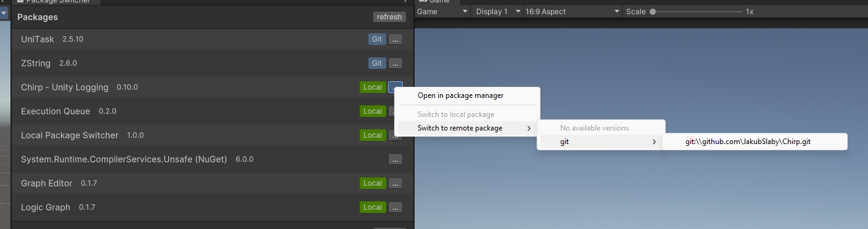Image resolution: width=868 pixels, height=229 pixels.
Task: Click the Chirp version 0.10.0
Action: 127,87
